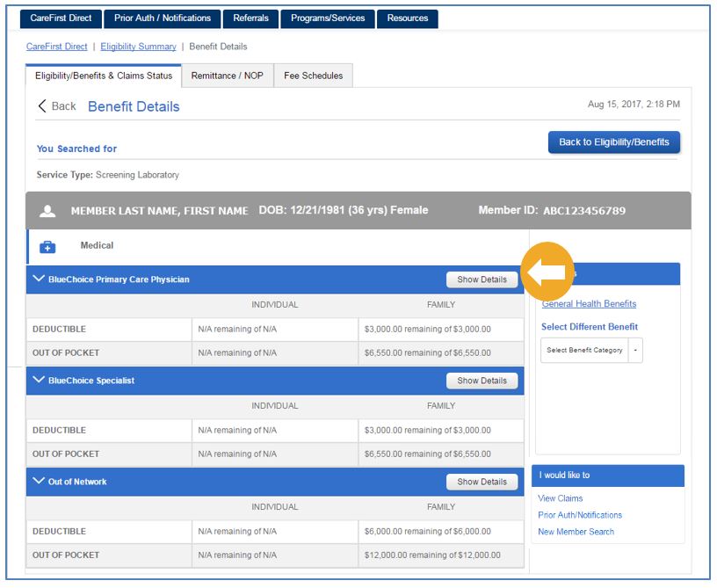Open Prior Auth / Notifications top menu
717x588 pixels.
coord(163,18)
